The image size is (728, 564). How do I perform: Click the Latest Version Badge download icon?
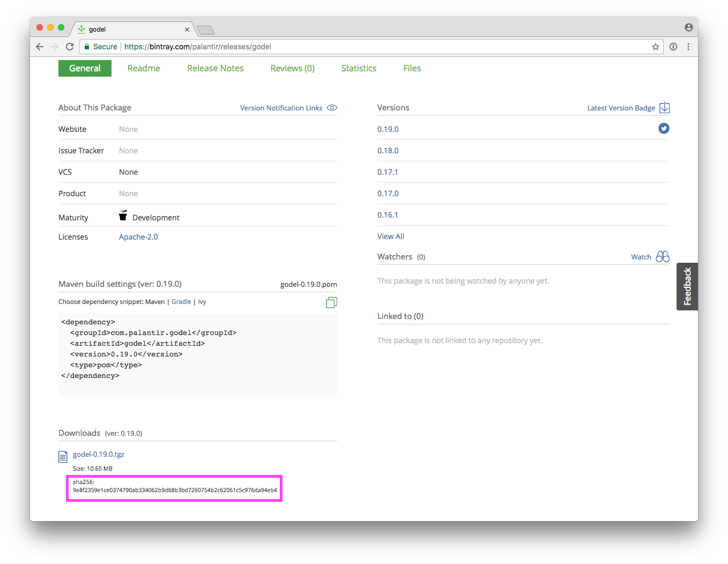(664, 107)
